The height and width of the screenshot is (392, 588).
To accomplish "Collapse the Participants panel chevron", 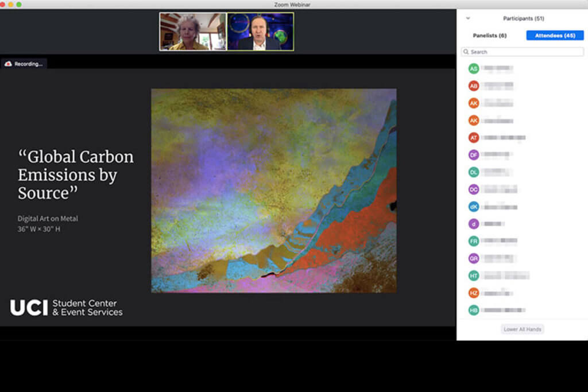I will pyautogui.click(x=468, y=18).
